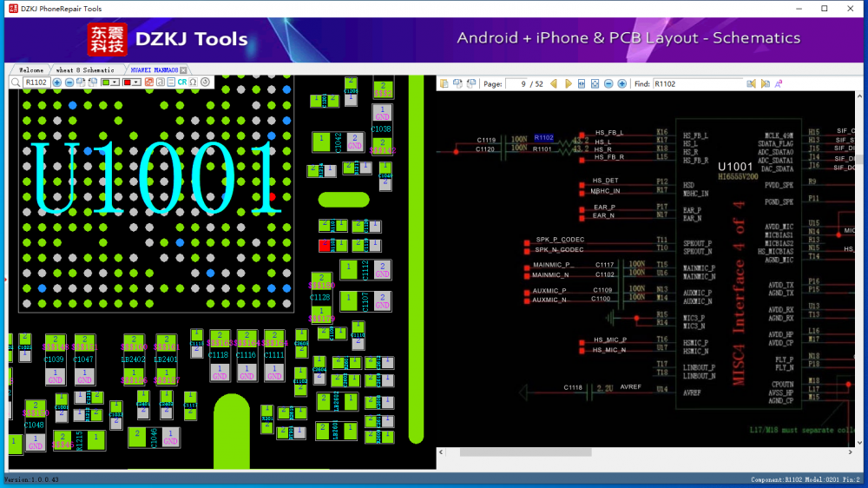Click the second layer-flip icon right of zoom-out
The width and height of the screenshot is (868, 488).
click(93, 82)
